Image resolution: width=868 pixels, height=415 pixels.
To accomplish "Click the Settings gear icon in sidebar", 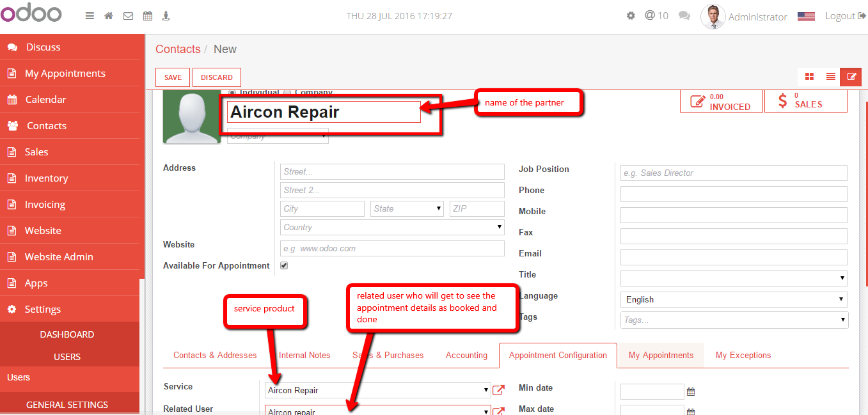I will coord(12,309).
